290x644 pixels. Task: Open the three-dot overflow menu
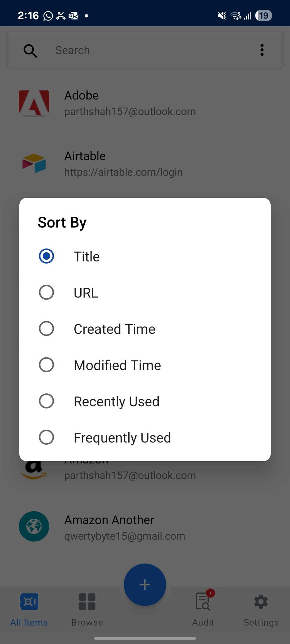(x=262, y=50)
